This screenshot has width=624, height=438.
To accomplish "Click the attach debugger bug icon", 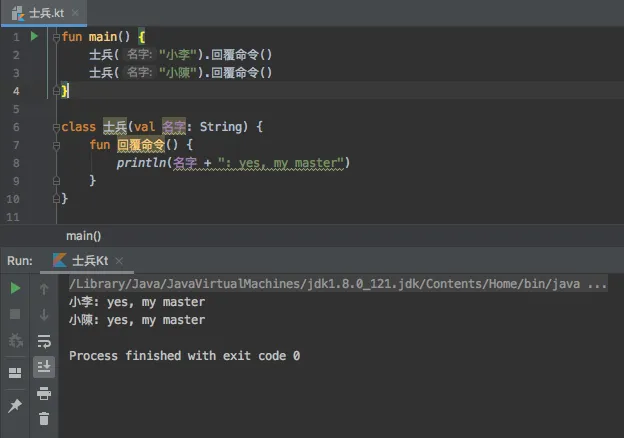I will click(15, 341).
